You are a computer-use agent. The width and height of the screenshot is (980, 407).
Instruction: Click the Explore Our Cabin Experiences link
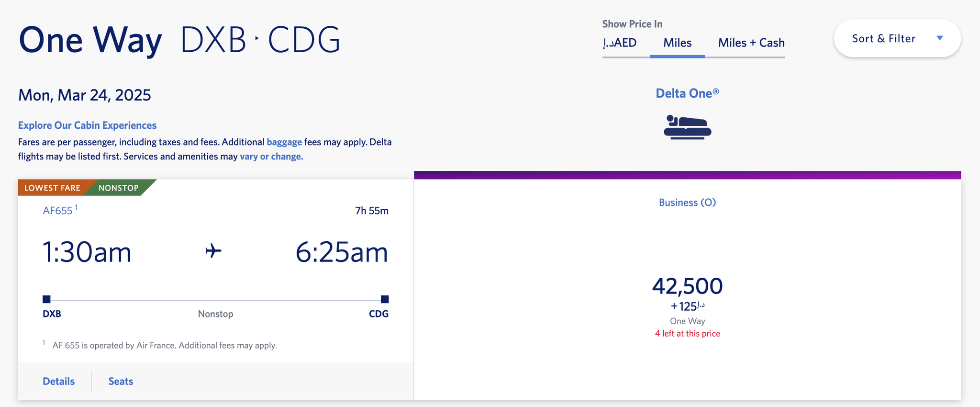point(87,125)
